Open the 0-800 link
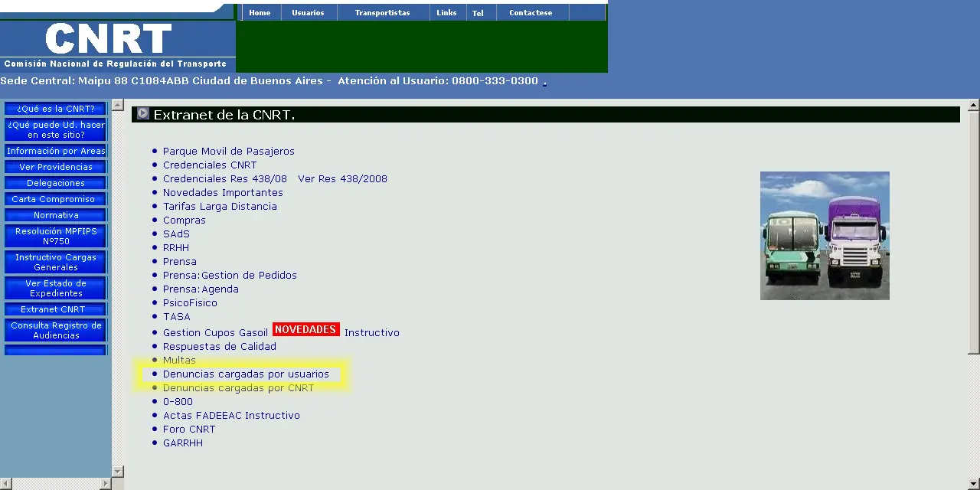The width and height of the screenshot is (980, 490). click(x=178, y=402)
